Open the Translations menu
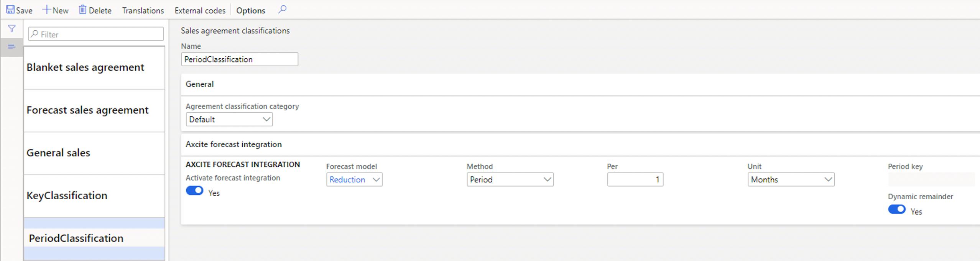This screenshot has height=261, width=980. coord(143,11)
